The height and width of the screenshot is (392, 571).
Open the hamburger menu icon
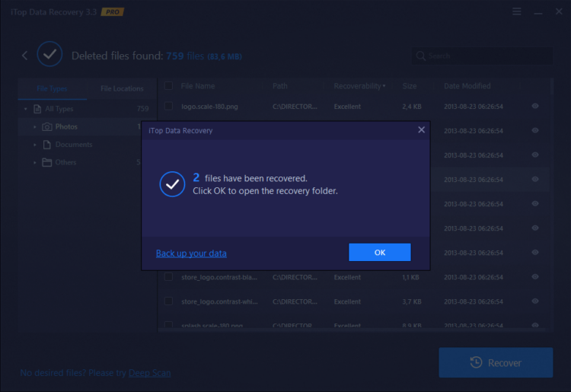[516, 11]
